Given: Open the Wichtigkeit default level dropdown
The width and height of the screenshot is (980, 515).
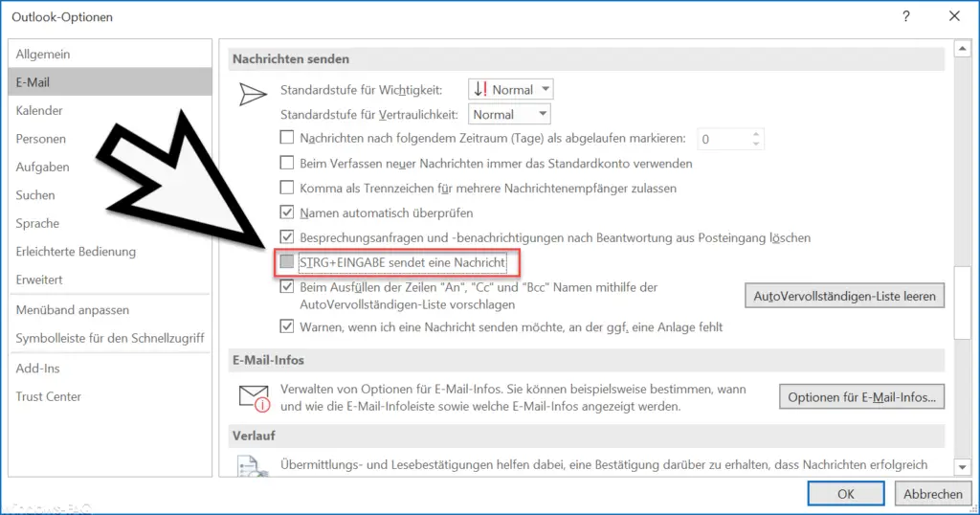Looking at the screenshot, I should 511,89.
